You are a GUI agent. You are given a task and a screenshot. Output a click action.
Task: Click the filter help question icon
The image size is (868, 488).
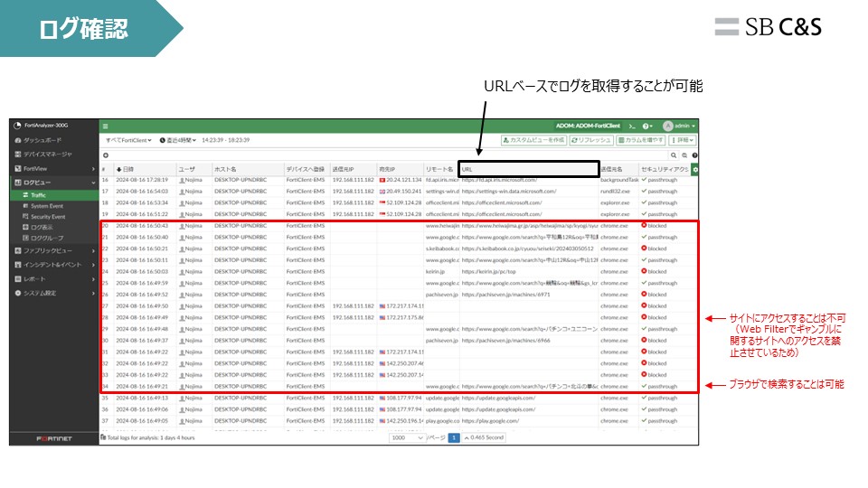pyautogui.click(x=694, y=155)
